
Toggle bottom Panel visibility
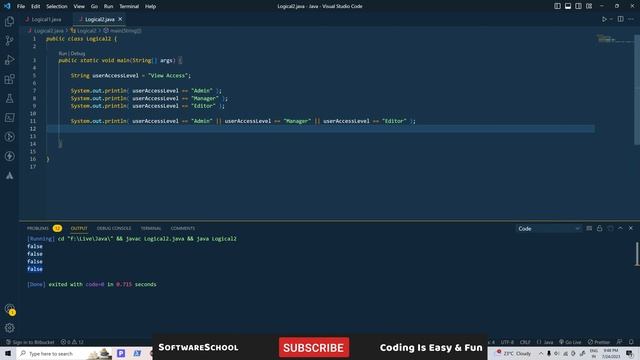[x=568, y=6]
